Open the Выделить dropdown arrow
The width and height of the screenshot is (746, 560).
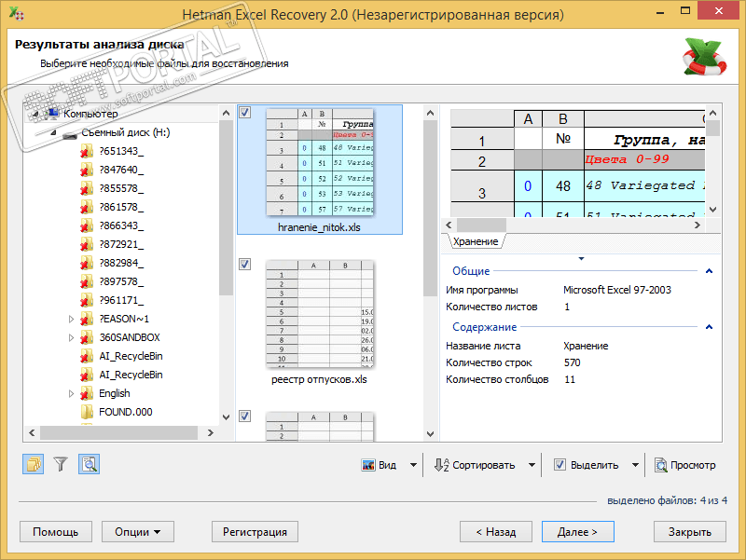pyautogui.click(x=635, y=465)
